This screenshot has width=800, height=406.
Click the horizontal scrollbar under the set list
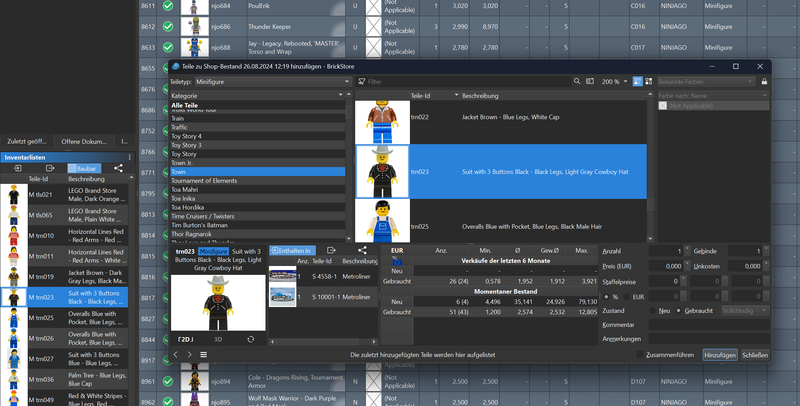[323, 342]
